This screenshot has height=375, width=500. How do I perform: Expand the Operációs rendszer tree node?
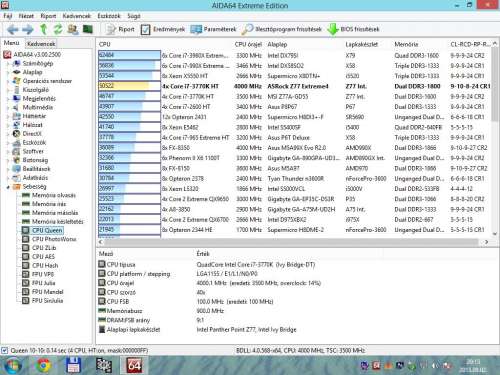pos(8,81)
